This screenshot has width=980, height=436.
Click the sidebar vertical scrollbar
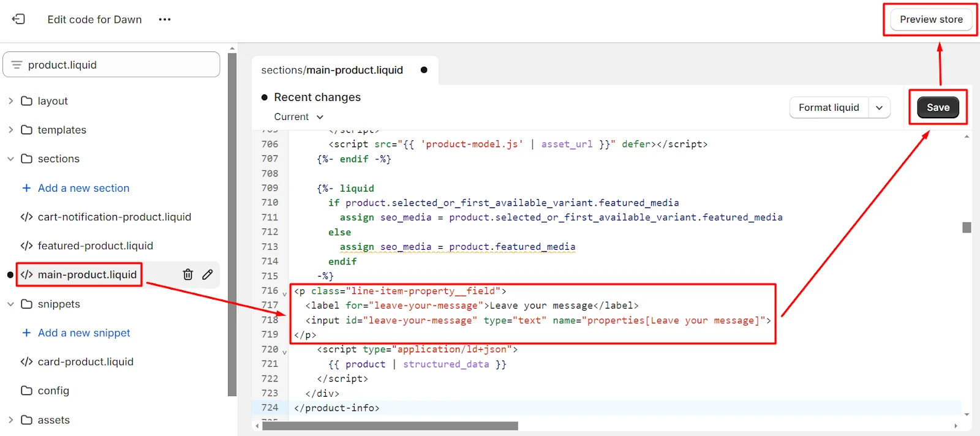(x=232, y=225)
